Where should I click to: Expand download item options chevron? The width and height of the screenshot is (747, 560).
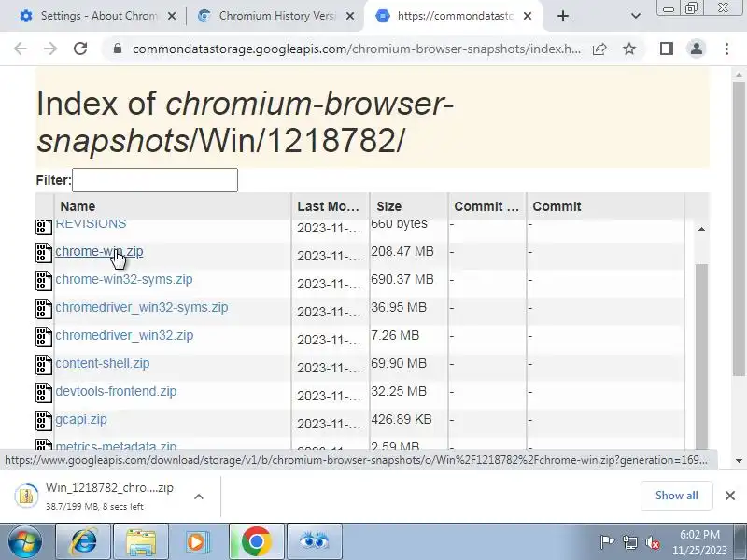(x=199, y=497)
